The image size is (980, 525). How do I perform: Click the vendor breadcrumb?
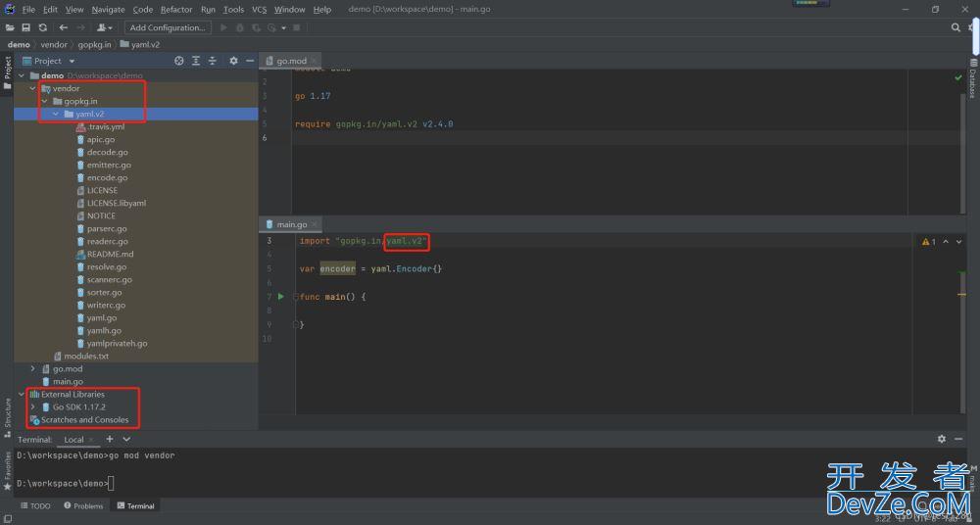54,44
